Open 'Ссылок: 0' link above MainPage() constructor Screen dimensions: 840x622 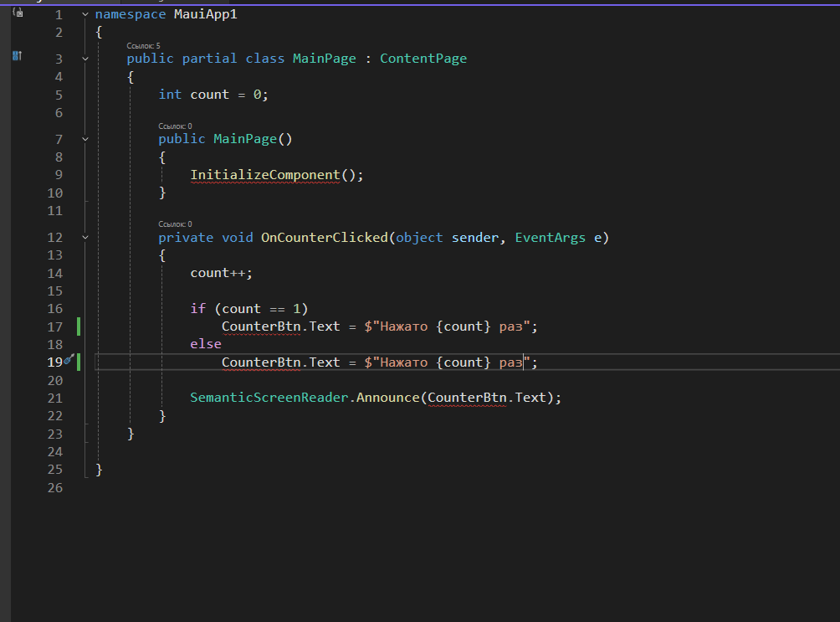click(175, 126)
